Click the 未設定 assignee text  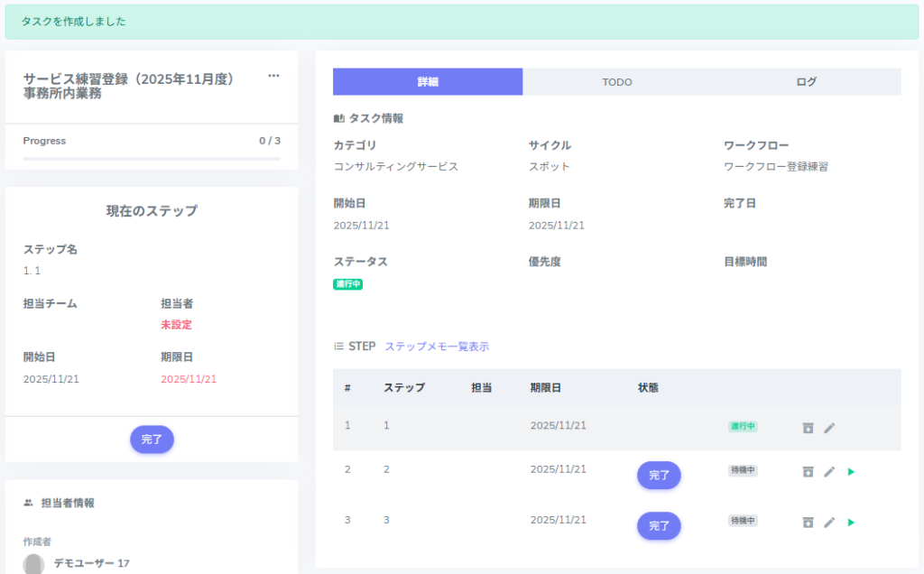point(176,325)
